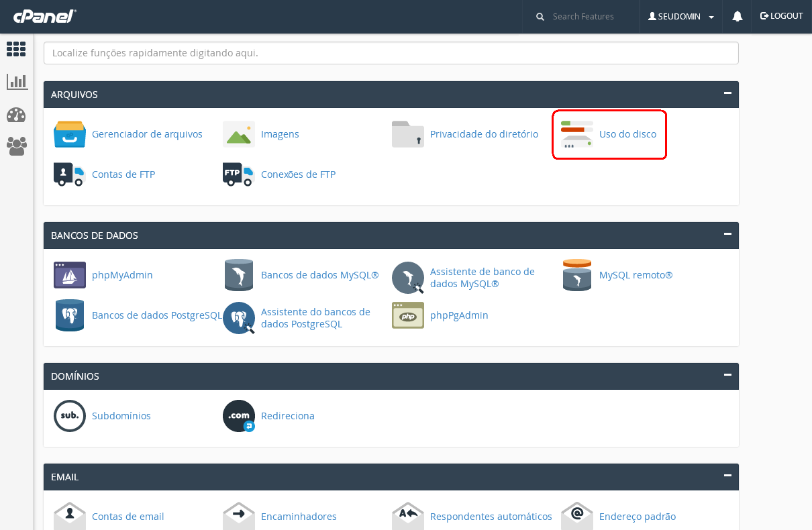Screen dimensions: 812x530
Task: Collapse the EMAIL section
Action: 727,476
